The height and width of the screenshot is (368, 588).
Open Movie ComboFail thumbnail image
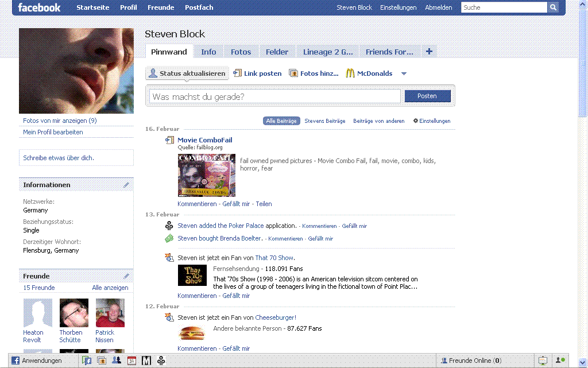(207, 175)
